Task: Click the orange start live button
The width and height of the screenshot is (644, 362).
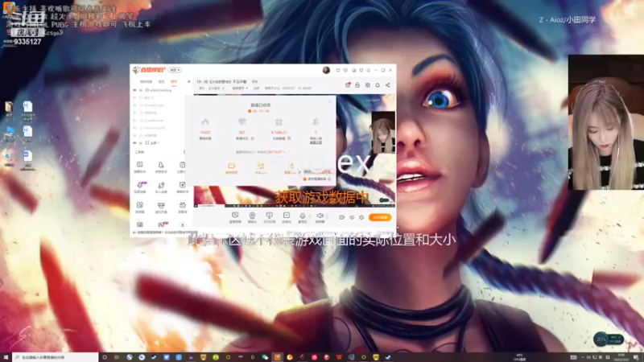Action: click(379, 217)
